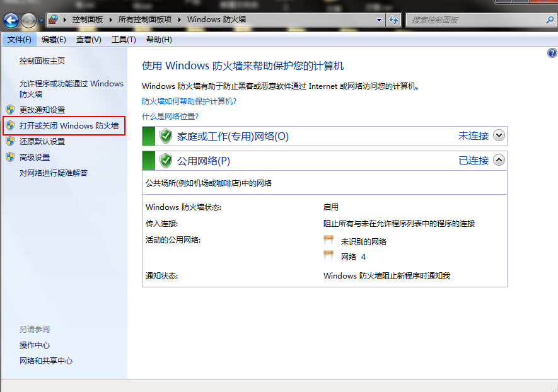Open 打开或关闭 Windows 防火墙
The height and width of the screenshot is (392, 558).
tap(69, 125)
